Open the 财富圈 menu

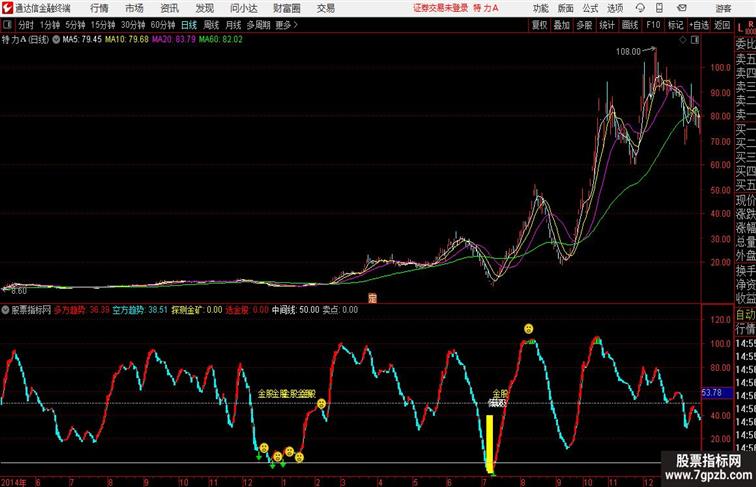point(286,8)
